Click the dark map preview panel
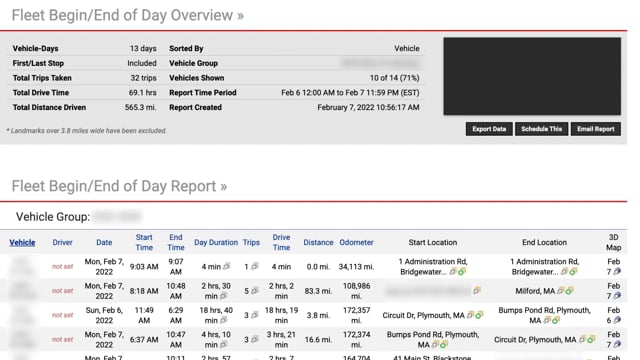The height and width of the screenshot is (360, 640). (532, 76)
